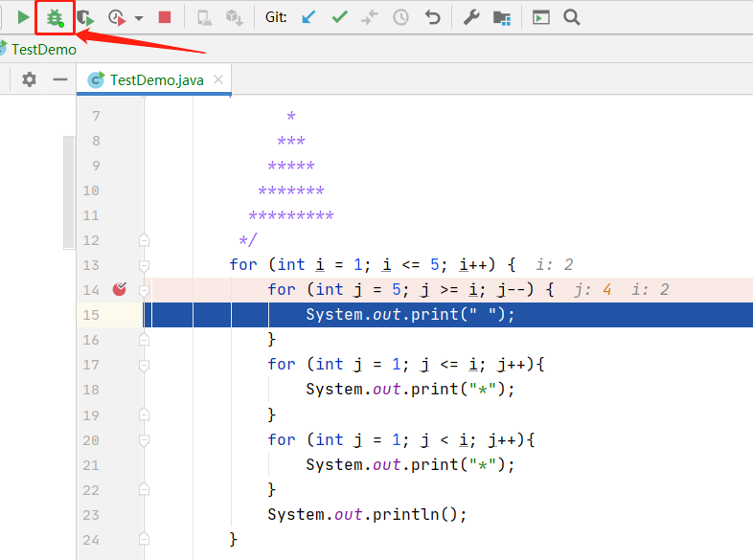This screenshot has height=560, width=753.
Task: Collapse the for loop at line 14
Action: pyautogui.click(x=144, y=290)
